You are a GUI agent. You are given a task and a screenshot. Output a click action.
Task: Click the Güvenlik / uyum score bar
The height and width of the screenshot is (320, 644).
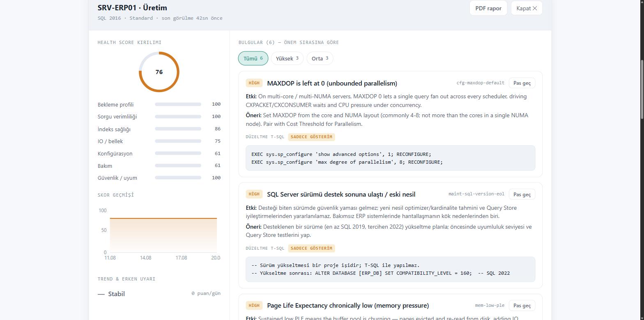[x=178, y=178]
